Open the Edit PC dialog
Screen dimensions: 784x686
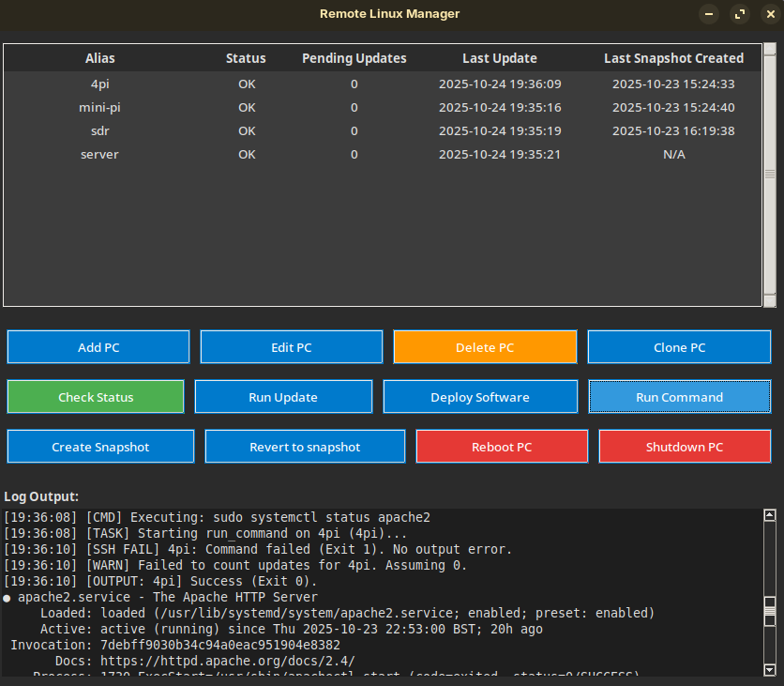(x=292, y=347)
